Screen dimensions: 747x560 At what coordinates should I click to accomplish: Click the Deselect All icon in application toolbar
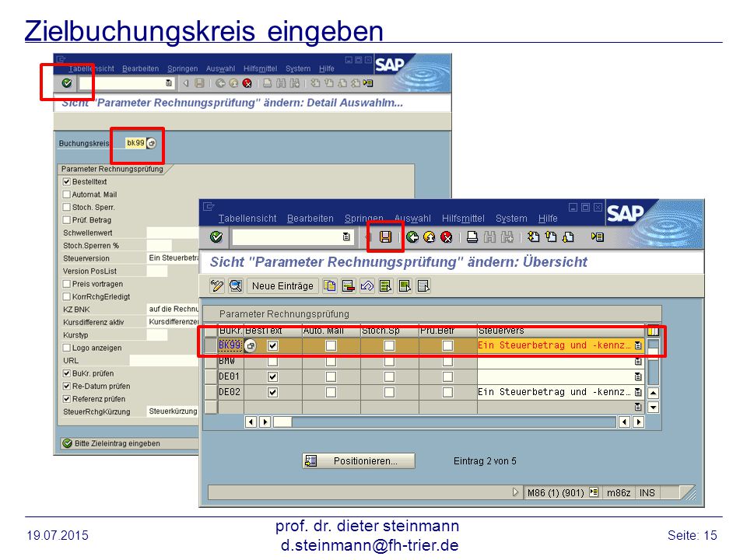coord(423,285)
